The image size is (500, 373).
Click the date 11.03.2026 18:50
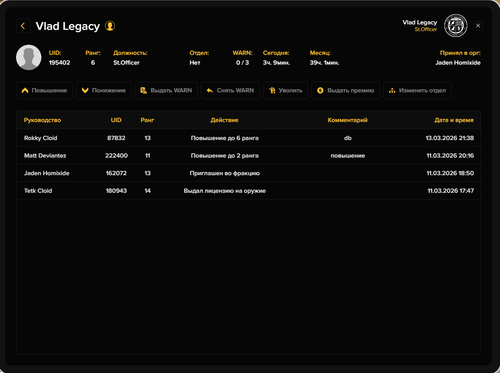[450, 173]
